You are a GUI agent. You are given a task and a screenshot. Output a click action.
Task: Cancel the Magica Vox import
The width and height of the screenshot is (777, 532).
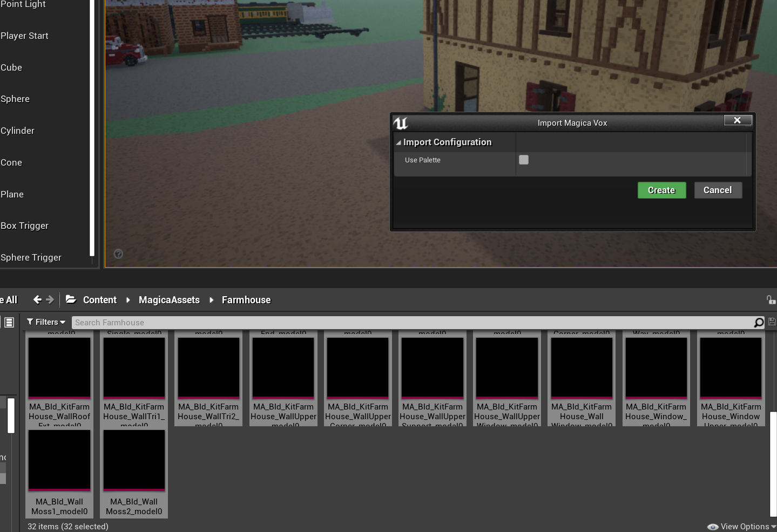click(x=718, y=190)
